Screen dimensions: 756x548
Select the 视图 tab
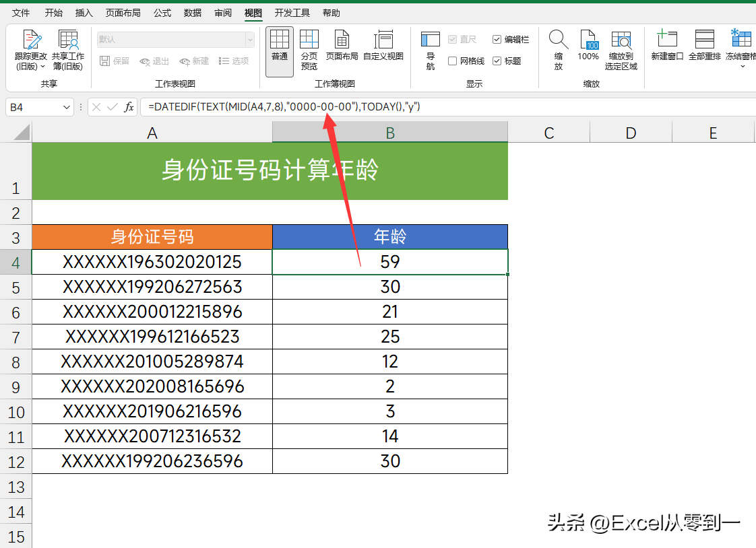(x=253, y=13)
